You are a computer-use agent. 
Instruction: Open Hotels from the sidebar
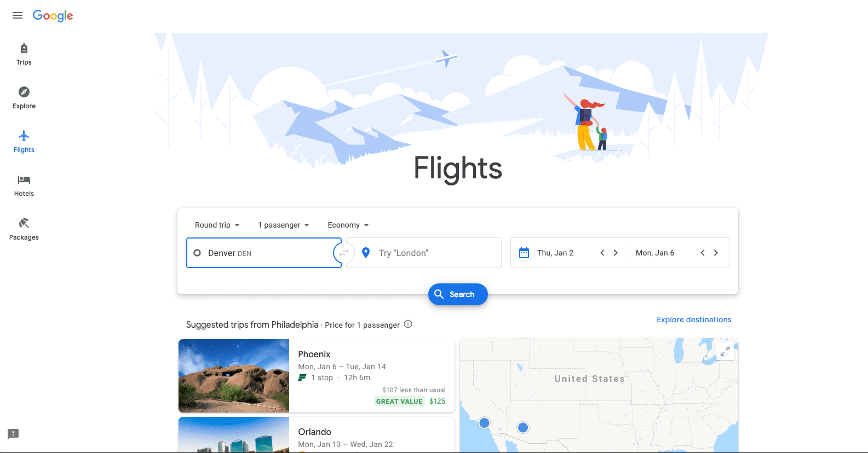pyautogui.click(x=24, y=186)
